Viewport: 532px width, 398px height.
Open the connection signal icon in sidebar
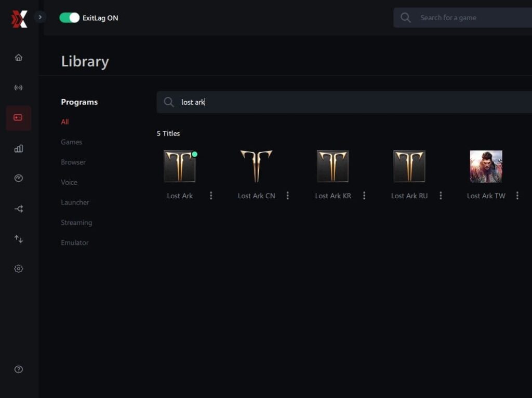pyautogui.click(x=19, y=88)
